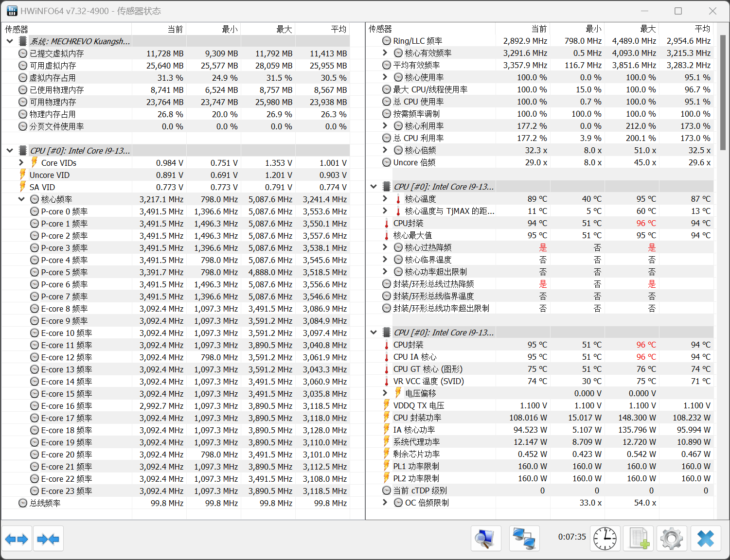Click the clock icon beside Ring/LLC 频率
Viewport: 730px width, 560px height.
[387, 41]
